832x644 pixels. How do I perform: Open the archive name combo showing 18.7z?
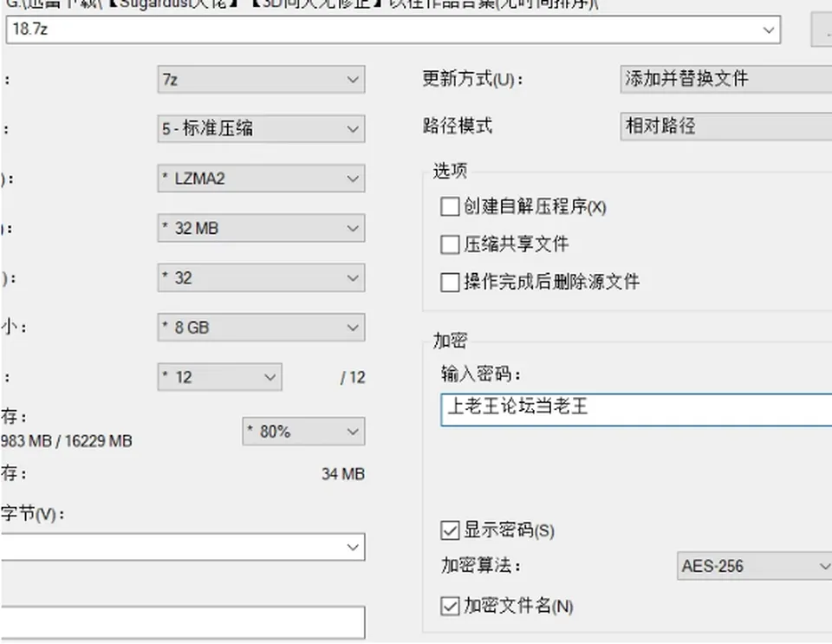[393, 29]
